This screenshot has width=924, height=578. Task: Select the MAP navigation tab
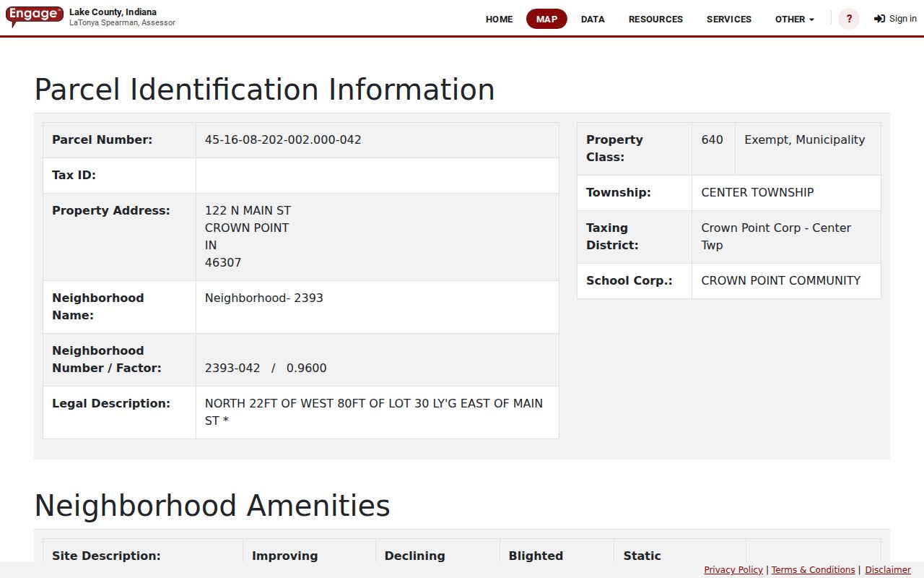point(546,19)
